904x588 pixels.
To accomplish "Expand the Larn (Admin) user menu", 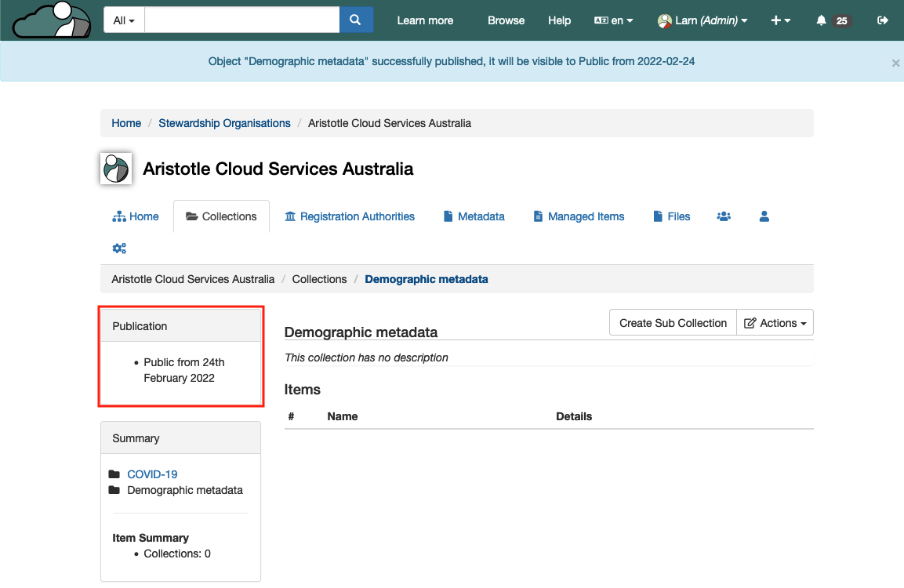I will 703,20.
